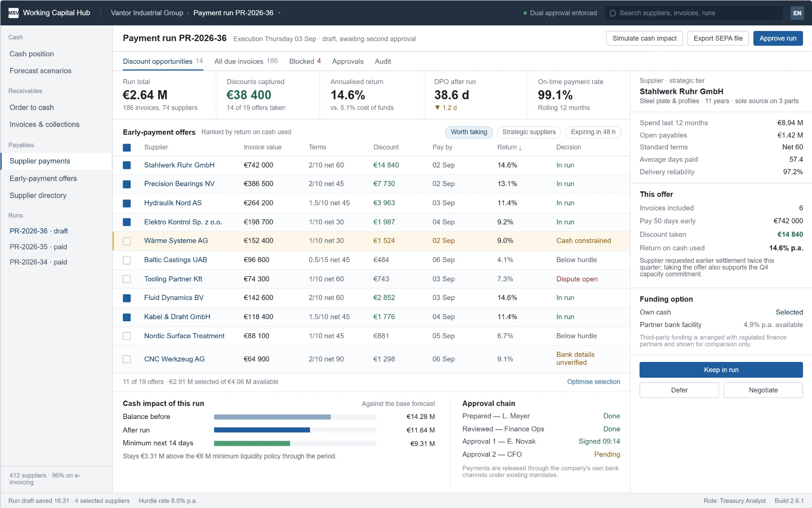Image resolution: width=812 pixels, height=508 pixels.
Task: Sort offers by the Return column arrow
Action: pyautogui.click(x=520, y=147)
